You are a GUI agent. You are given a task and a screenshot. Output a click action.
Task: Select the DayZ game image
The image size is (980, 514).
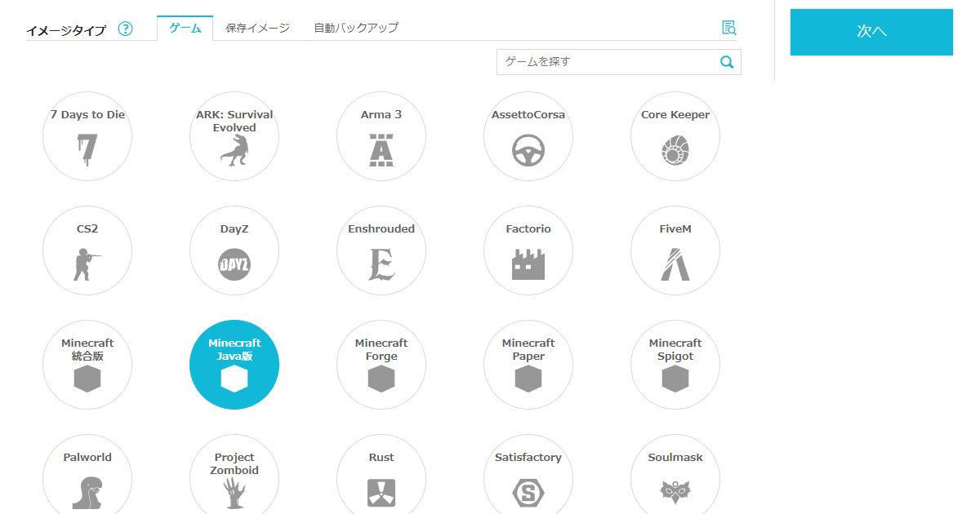coord(234,250)
